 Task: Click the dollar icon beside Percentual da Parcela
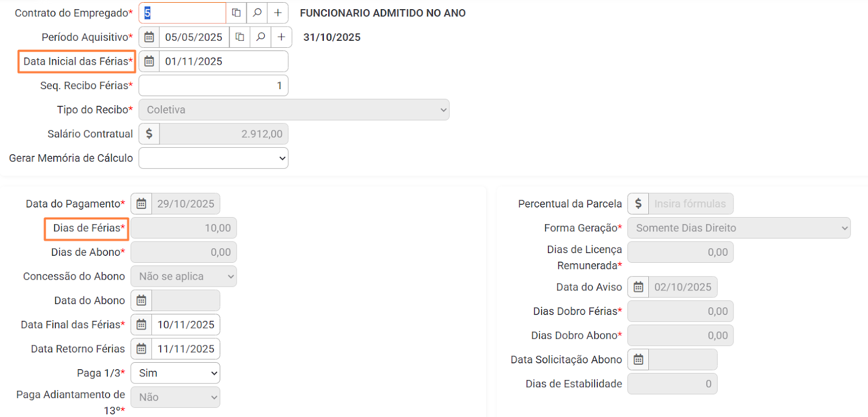[x=639, y=204]
